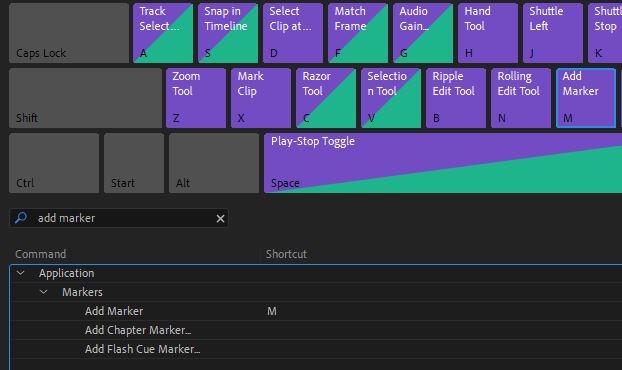622x370 pixels.
Task: Collapse the Application tree group
Action: tap(21, 273)
